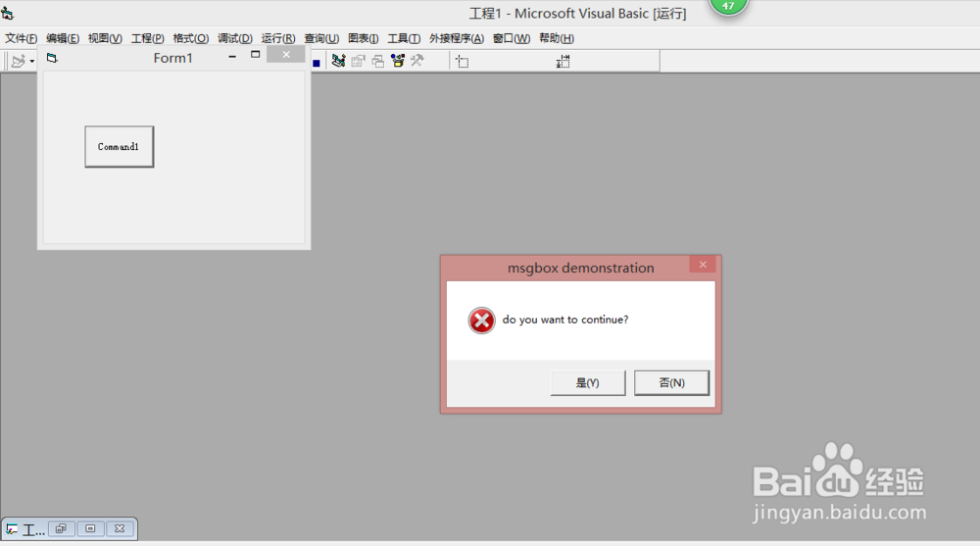Click the red error icon in the msgbox
Screen dimensions: 980x546
tap(481, 321)
